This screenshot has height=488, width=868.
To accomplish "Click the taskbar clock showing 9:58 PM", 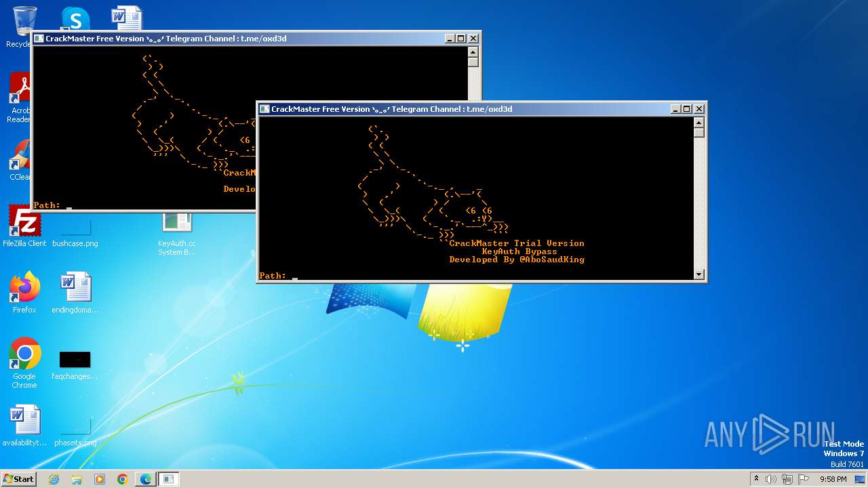I will (833, 479).
